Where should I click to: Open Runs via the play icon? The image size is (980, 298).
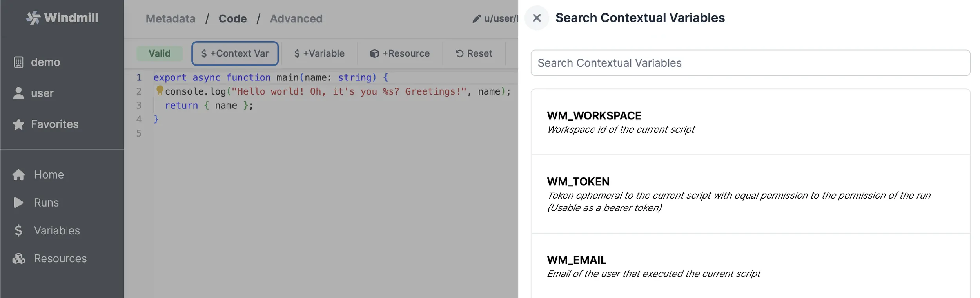click(18, 203)
